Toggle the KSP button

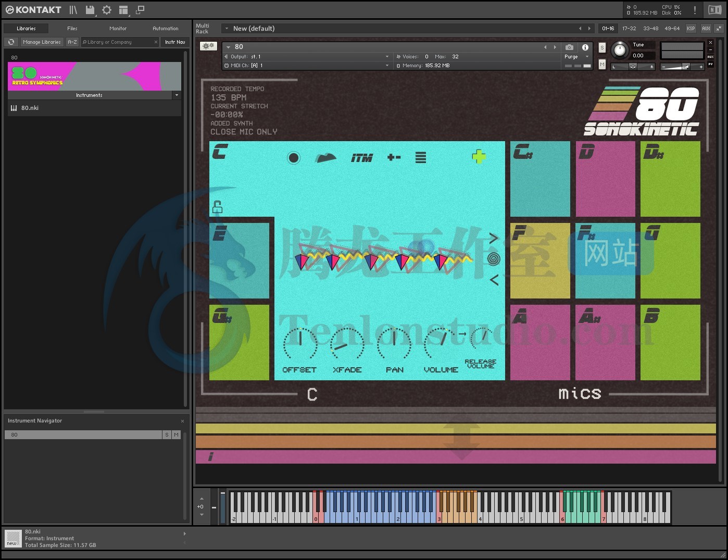click(691, 29)
